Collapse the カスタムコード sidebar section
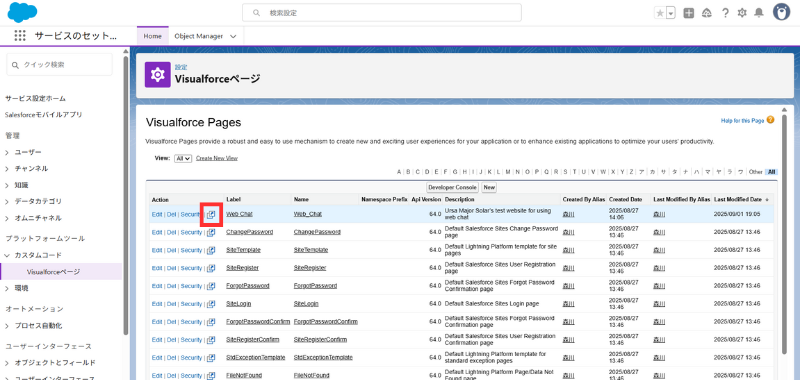 (8, 255)
